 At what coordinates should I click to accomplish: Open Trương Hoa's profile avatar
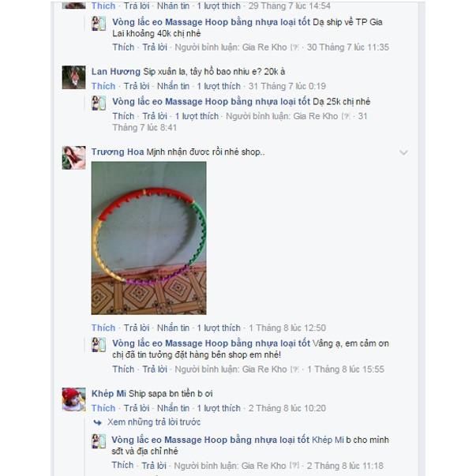point(73,158)
